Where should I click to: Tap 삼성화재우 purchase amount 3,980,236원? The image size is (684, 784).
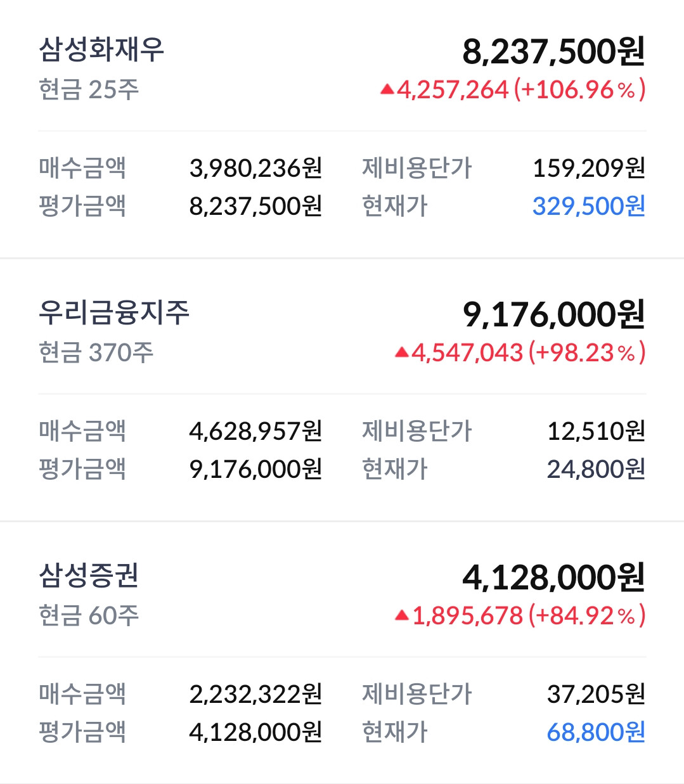[x=255, y=168]
